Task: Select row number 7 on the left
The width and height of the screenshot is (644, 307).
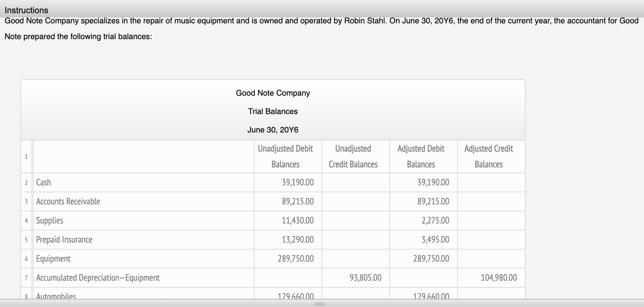Action: coord(26,278)
